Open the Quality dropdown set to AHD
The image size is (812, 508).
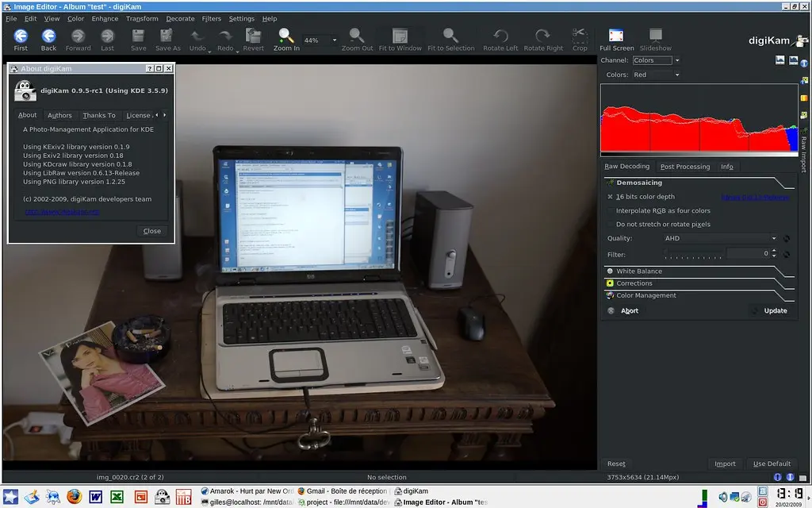(x=720, y=237)
